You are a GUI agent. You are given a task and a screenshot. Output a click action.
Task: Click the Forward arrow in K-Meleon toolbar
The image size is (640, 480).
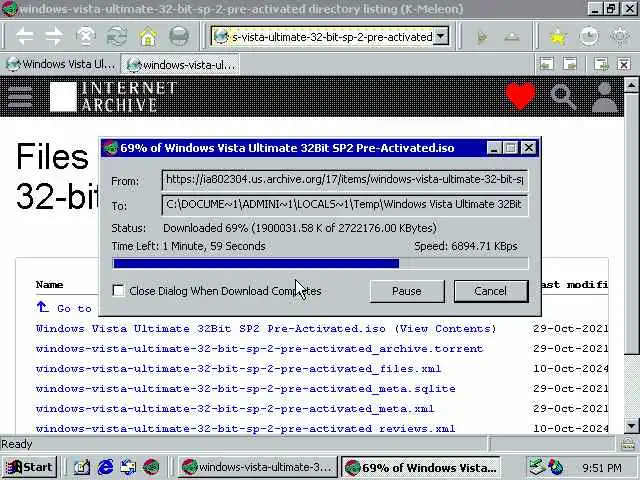[x=54, y=37]
